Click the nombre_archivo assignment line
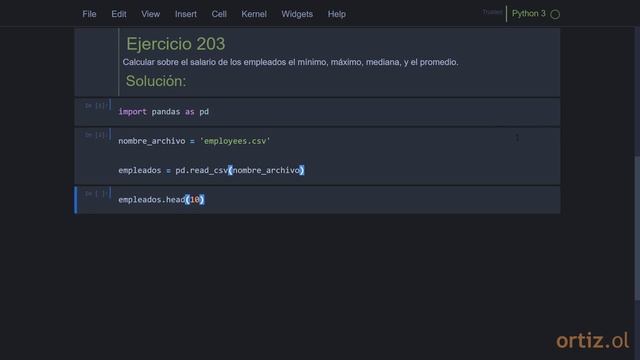 click(194, 141)
